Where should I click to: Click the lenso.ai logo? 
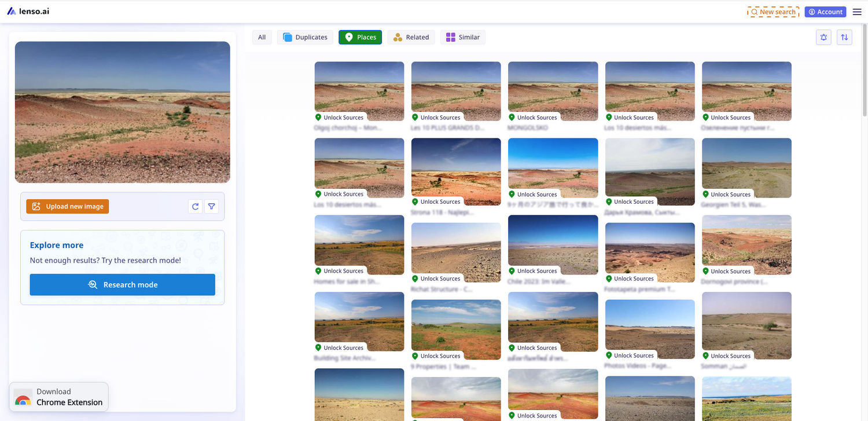click(28, 10)
